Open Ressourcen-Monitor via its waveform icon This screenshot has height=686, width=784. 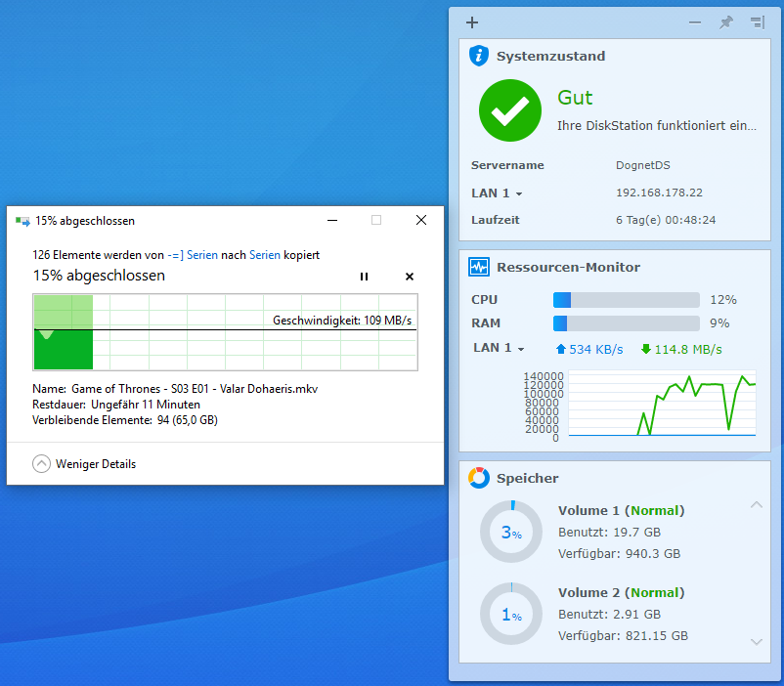pyautogui.click(x=478, y=267)
